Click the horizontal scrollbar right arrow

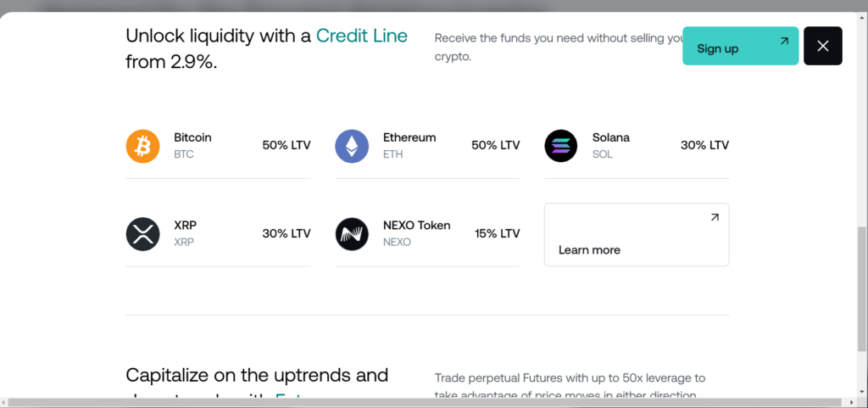tap(851, 402)
